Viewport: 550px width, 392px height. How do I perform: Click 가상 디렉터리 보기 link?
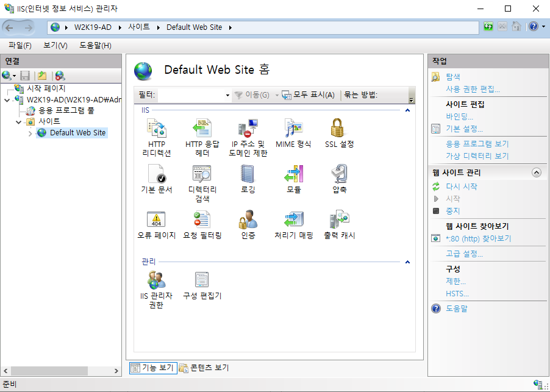click(x=477, y=156)
